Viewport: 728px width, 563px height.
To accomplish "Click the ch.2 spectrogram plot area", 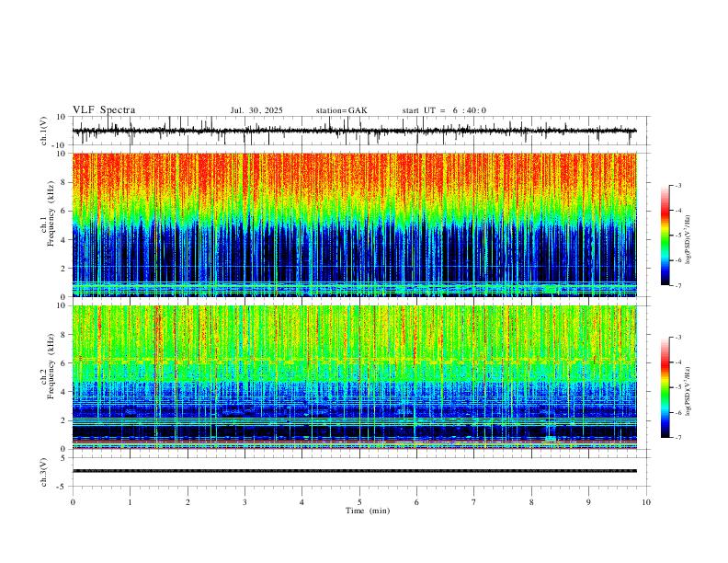I will (354, 377).
